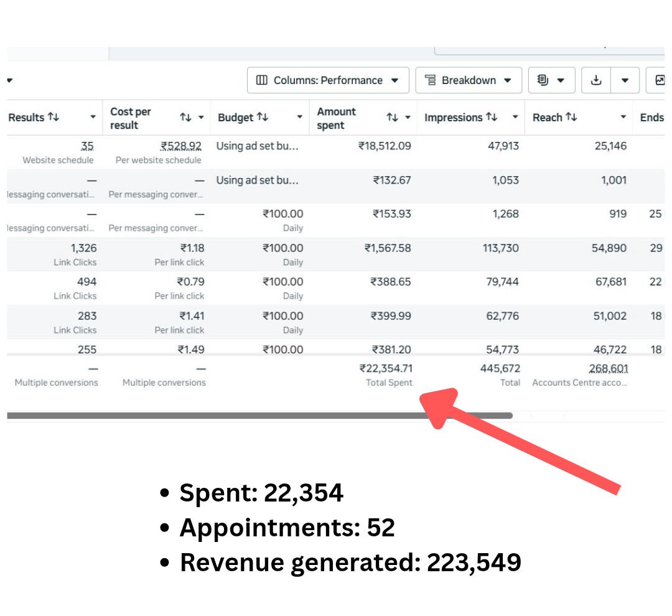Open the Impressions column options arrow
This screenshot has height=616, width=672.
[515, 118]
